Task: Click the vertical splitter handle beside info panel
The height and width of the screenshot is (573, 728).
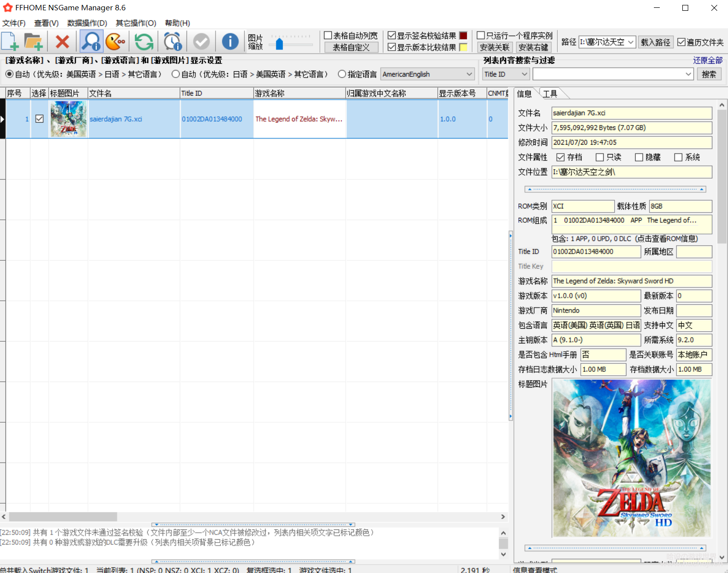Action: [511, 326]
